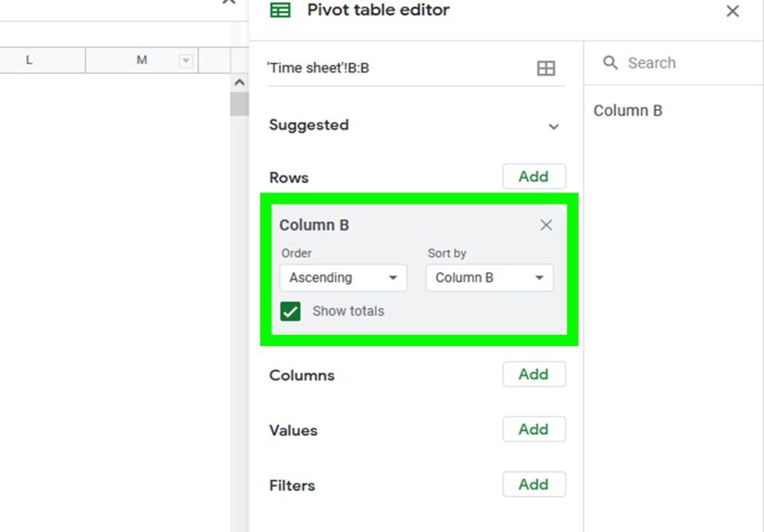Open the select data range grid icon
The image size is (764, 532).
tap(545, 68)
